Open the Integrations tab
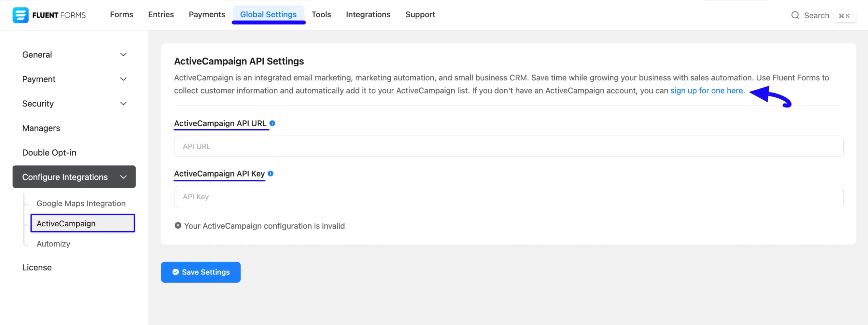Screen dimensions: 868x325 point(368,15)
